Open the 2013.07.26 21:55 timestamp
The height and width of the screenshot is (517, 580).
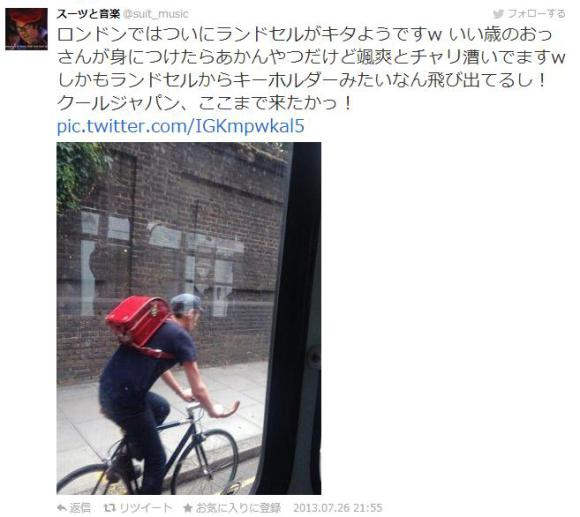pyautogui.click(x=338, y=508)
